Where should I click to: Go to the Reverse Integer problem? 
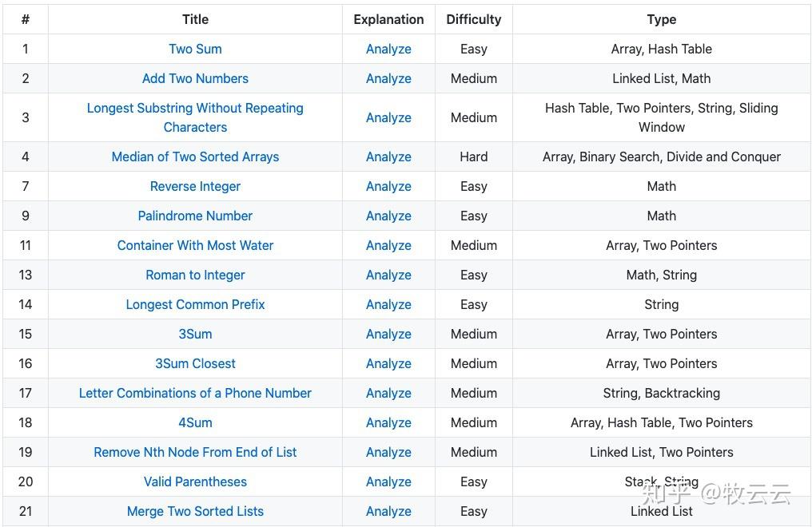[195, 186]
